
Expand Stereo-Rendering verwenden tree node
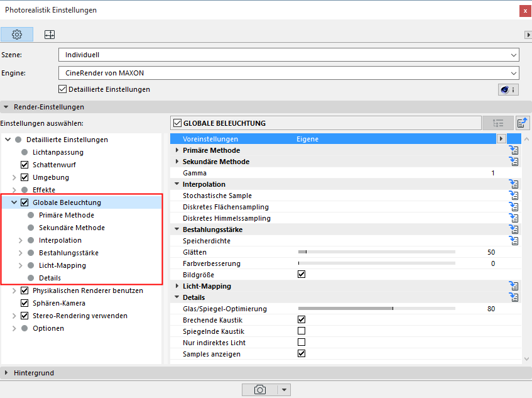pos(14,316)
